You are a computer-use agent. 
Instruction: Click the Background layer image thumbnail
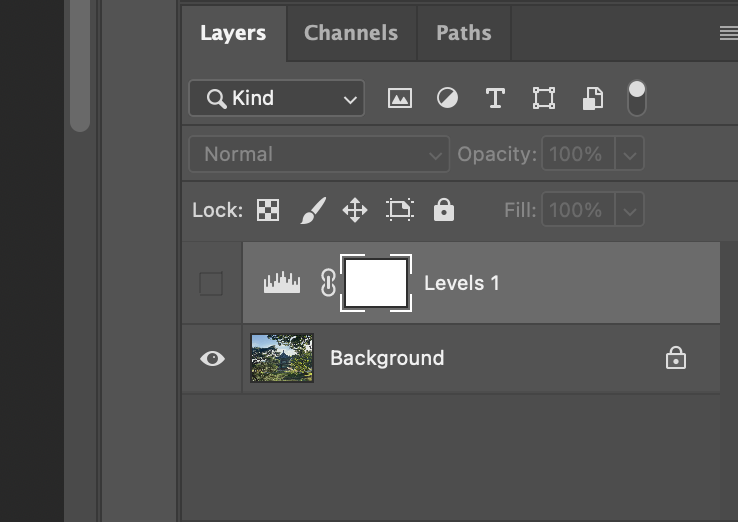coord(282,358)
